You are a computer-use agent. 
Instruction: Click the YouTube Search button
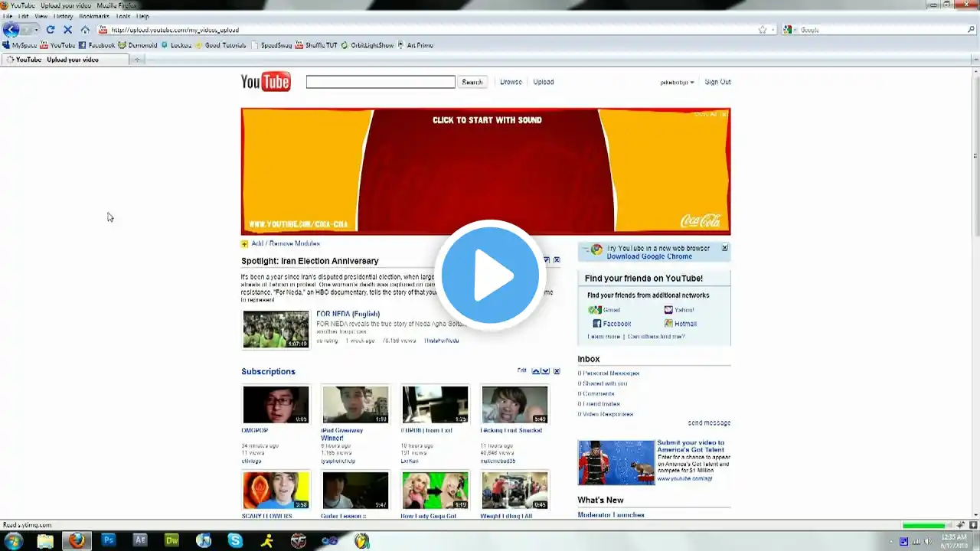[x=472, y=82]
